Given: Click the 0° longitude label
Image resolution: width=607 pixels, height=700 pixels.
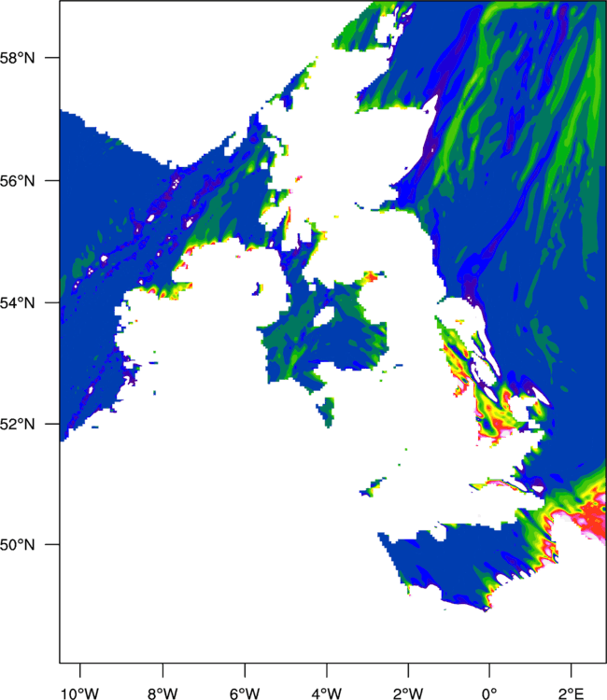Looking at the screenshot, I should pos(489,693).
